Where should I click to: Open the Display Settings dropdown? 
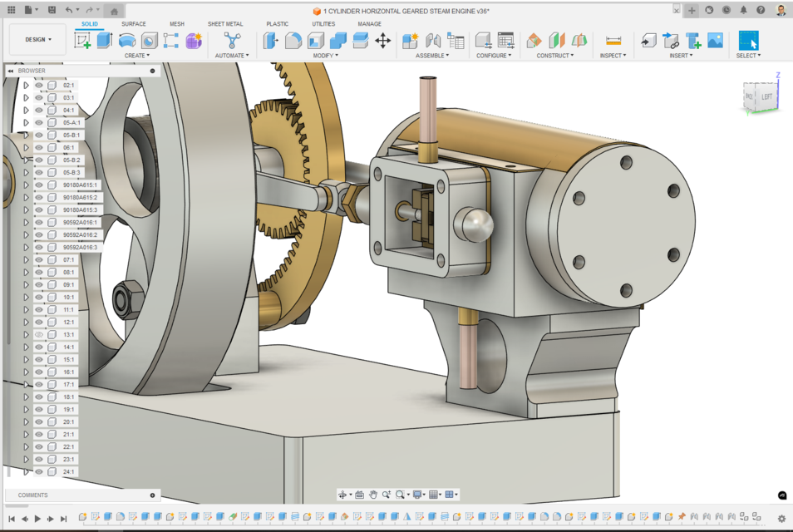(x=418, y=494)
